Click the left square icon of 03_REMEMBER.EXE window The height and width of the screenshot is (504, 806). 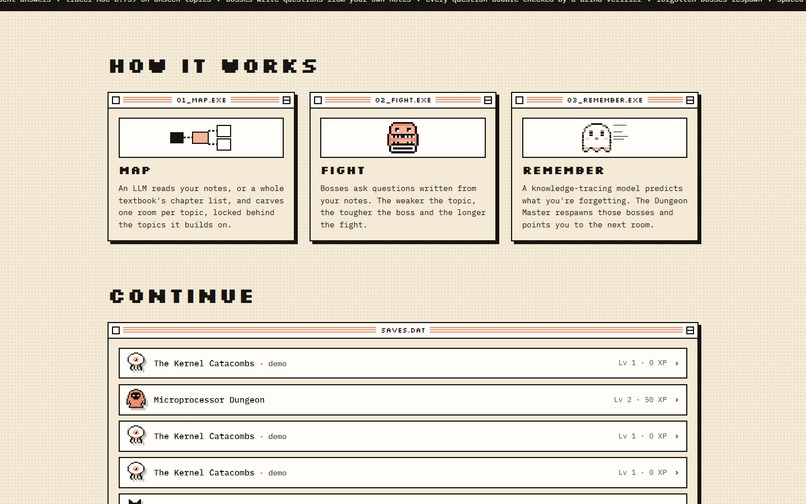click(519, 100)
